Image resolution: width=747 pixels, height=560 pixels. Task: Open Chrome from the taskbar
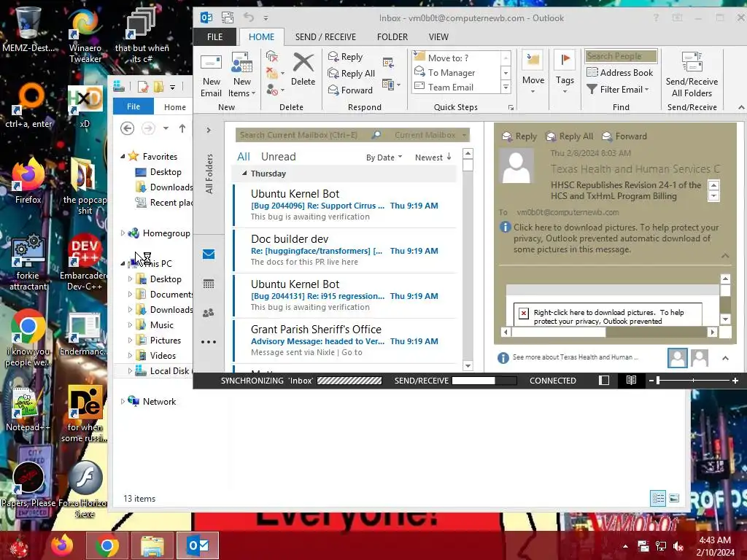[x=107, y=545]
